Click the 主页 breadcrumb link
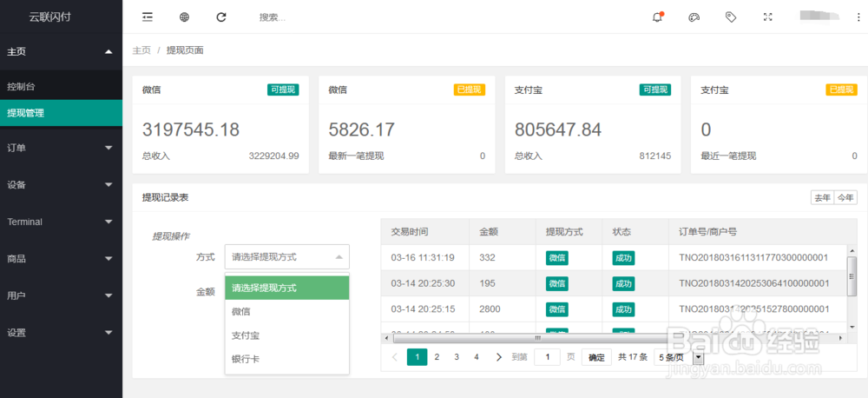Viewport: 868px width, 398px height. 141,50
